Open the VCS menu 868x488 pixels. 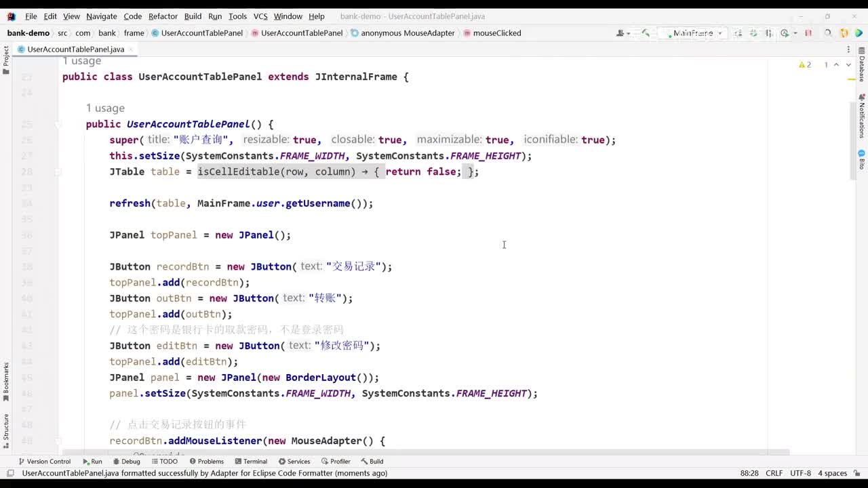pos(260,16)
